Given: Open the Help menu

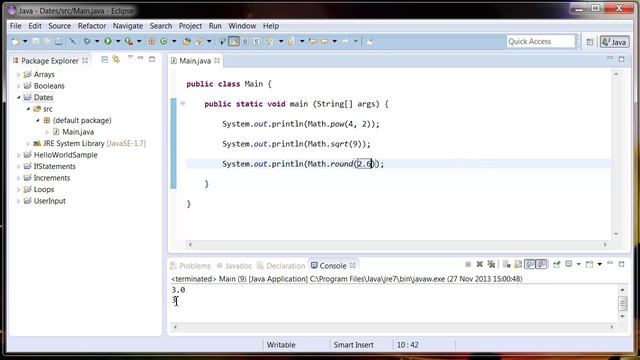Looking at the screenshot, I should 271,26.
